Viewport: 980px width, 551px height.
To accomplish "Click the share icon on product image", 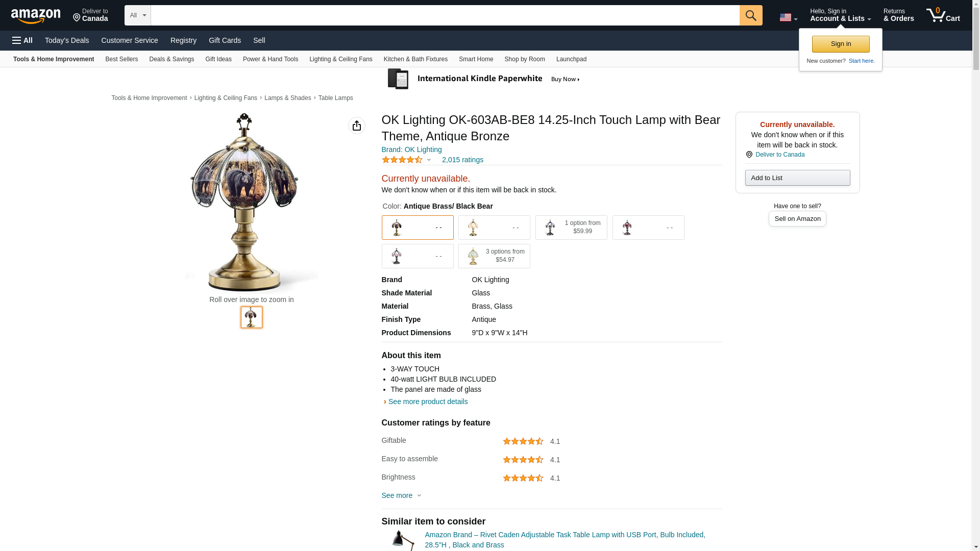I will pos(356,126).
